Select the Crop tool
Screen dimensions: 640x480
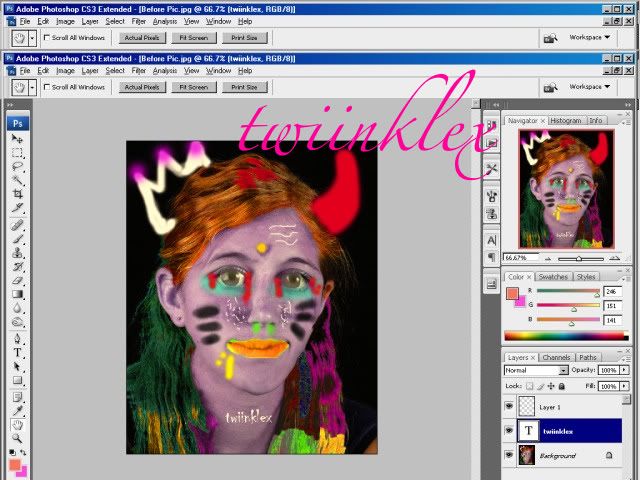click(18, 196)
